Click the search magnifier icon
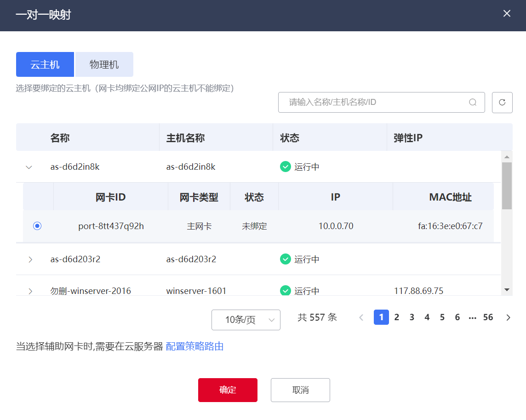The height and width of the screenshot is (420, 526). click(473, 103)
